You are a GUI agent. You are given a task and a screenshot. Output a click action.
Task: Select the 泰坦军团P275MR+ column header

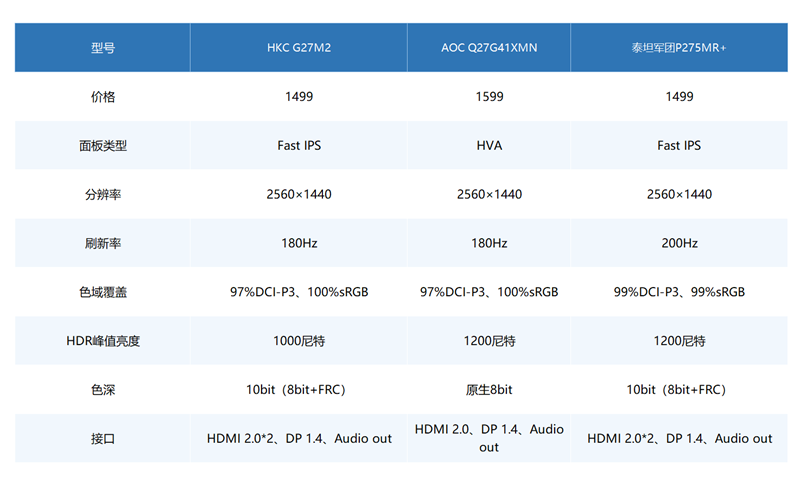pos(679,47)
